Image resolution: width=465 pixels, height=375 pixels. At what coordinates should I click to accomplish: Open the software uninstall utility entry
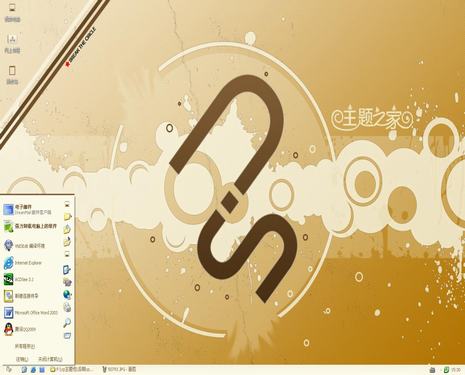pos(30,226)
